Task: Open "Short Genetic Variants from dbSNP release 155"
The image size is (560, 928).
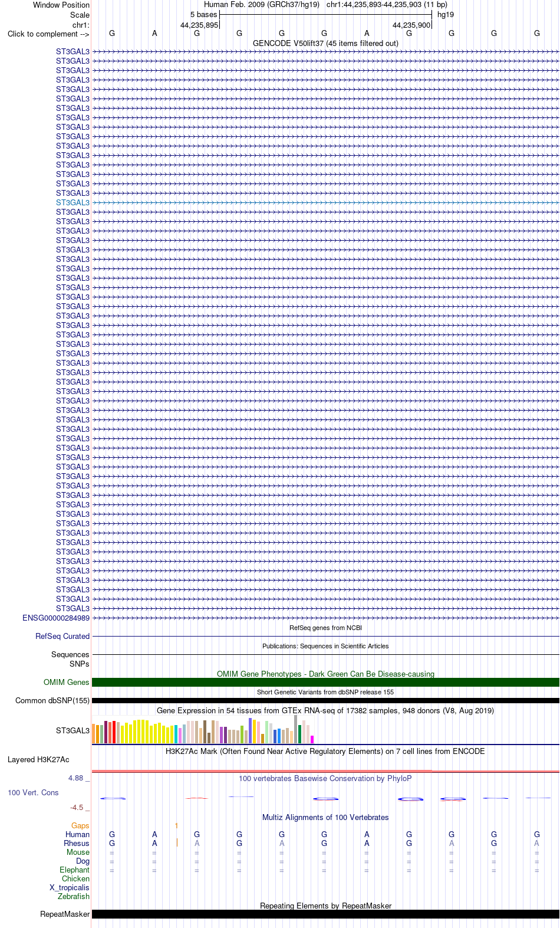Action: (x=325, y=692)
